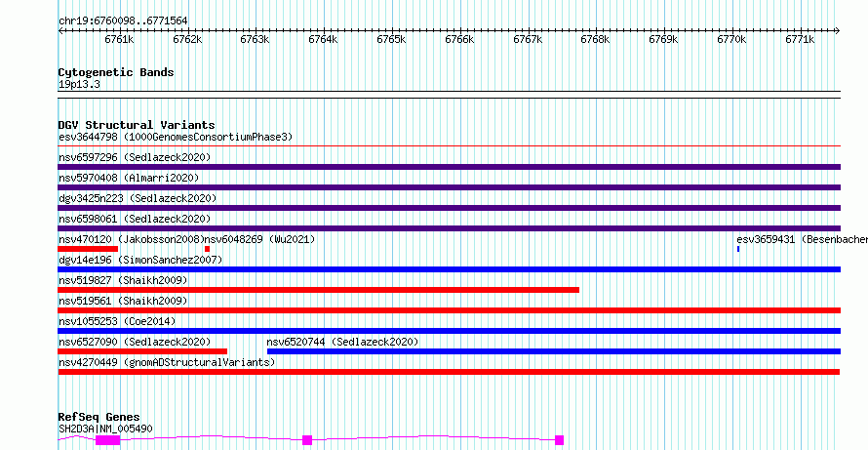Open variant nsv6520744 (Sedlazeck2020) label
The image size is (868, 450).
(x=342, y=342)
